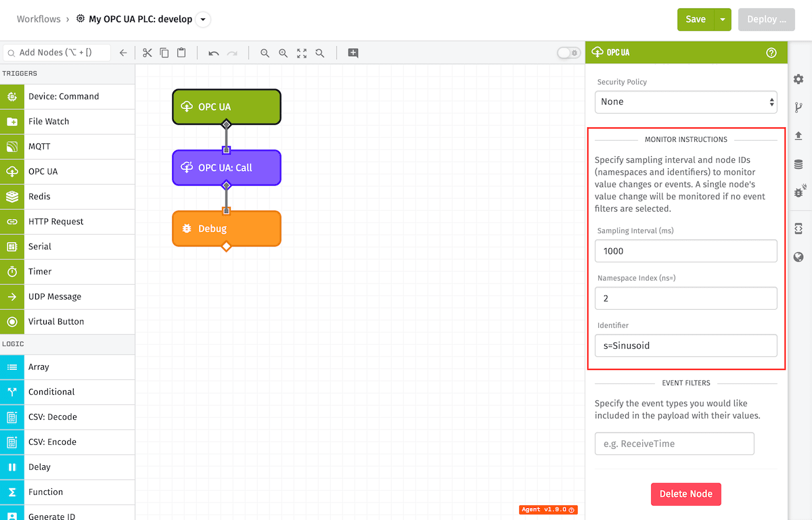Open help for the OPC UA node
This screenshot has height=520, width=812.
[771, 53]
